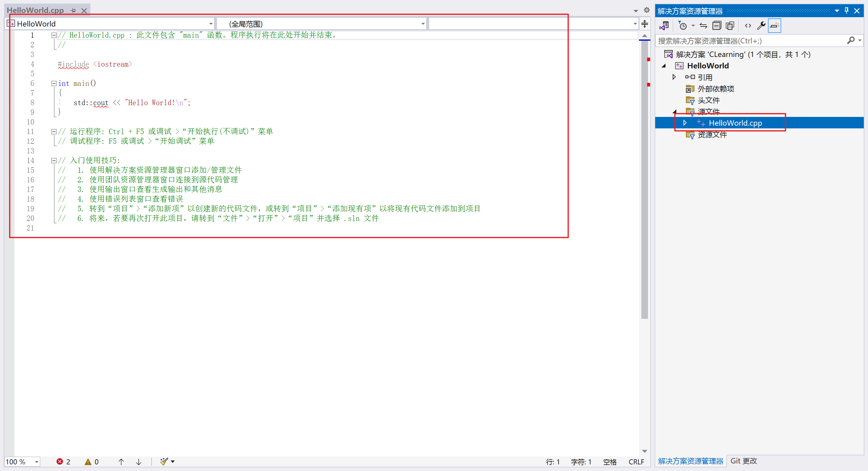Collapse the comment block at line 11

click(54, 131)
